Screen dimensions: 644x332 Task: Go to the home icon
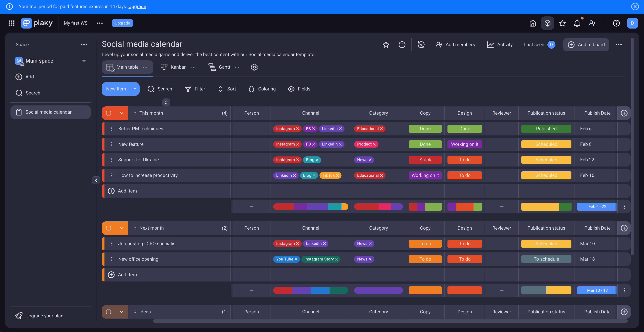[x=533, y=23]
